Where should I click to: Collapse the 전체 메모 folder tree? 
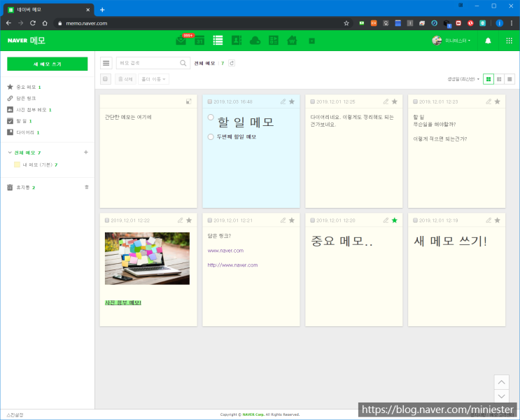point(10,153)
